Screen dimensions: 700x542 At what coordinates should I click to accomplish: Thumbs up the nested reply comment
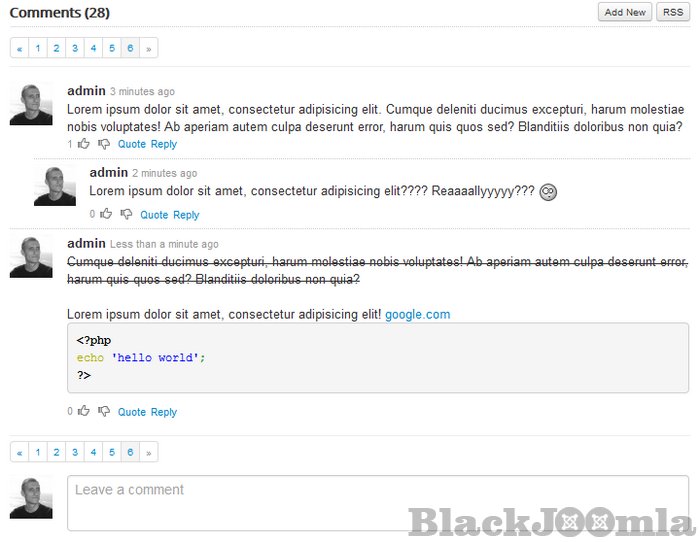coord(106,214)
